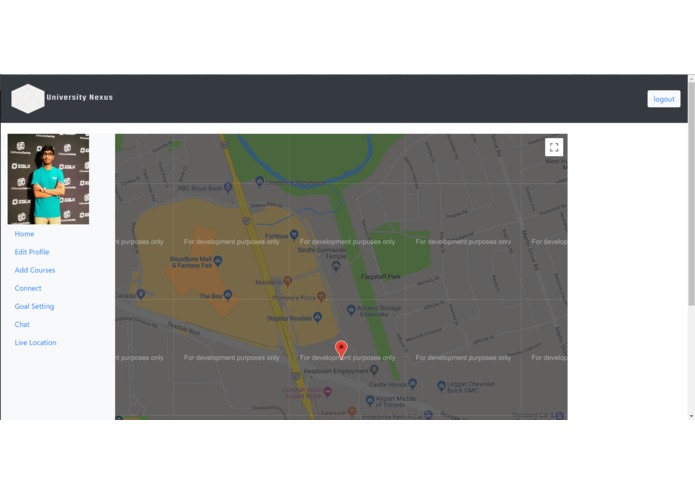Click the Clearance Warehouse map marker

(260, 181)
